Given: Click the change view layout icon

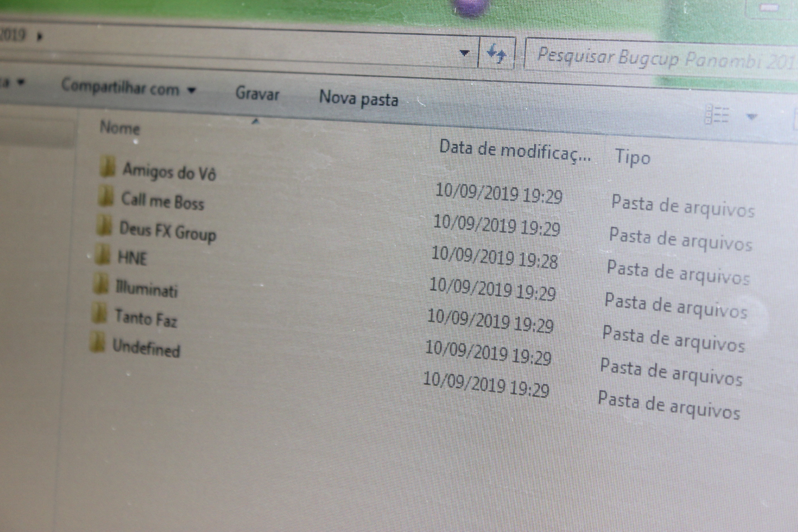Looking at the screenshot, I should coord(717,115).
